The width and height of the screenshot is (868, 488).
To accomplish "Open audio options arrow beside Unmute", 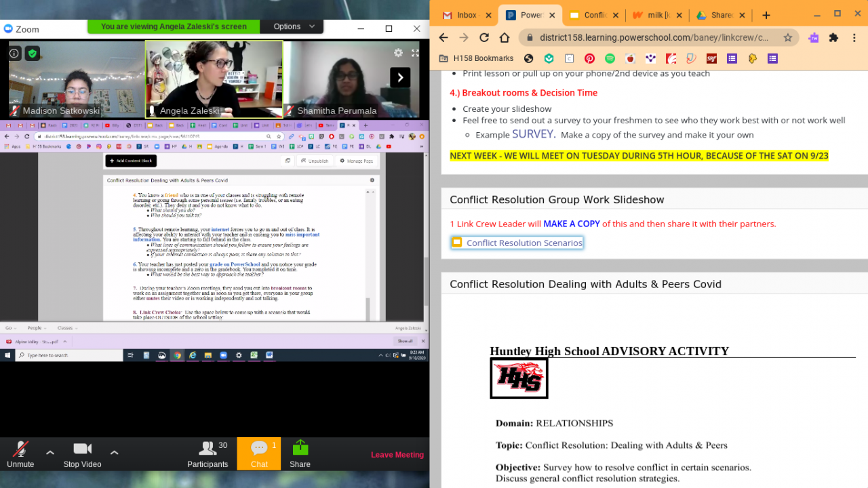I will (50, 452).
